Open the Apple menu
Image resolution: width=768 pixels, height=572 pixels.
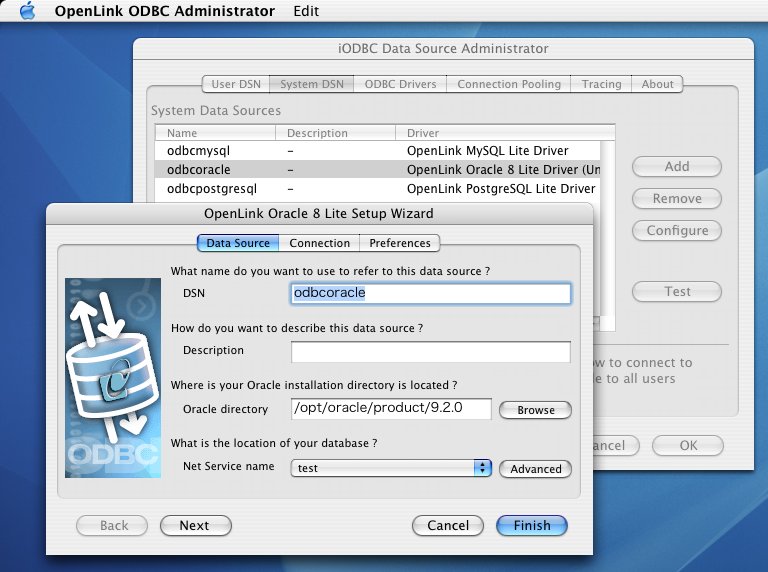[x=27, y=11]
